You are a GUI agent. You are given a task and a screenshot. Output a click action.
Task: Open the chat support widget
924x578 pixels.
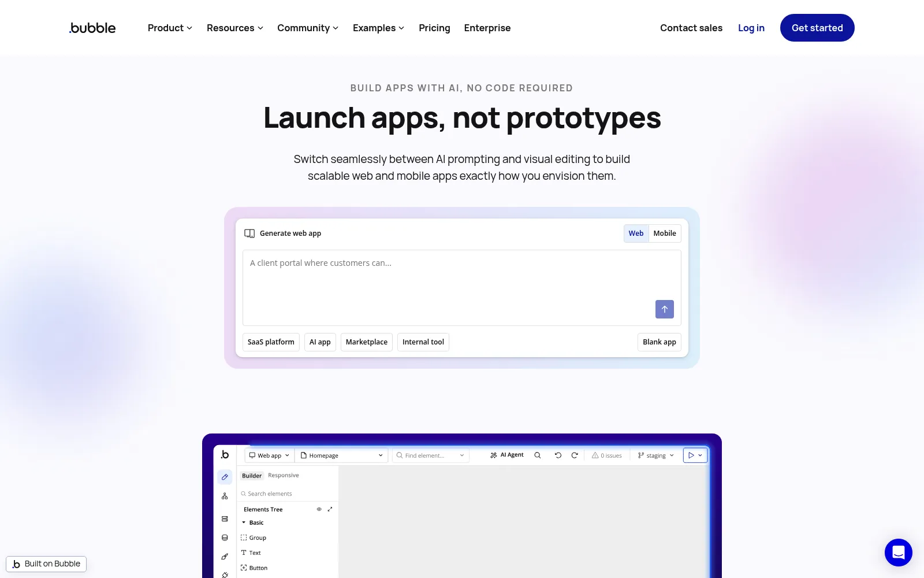899,553
